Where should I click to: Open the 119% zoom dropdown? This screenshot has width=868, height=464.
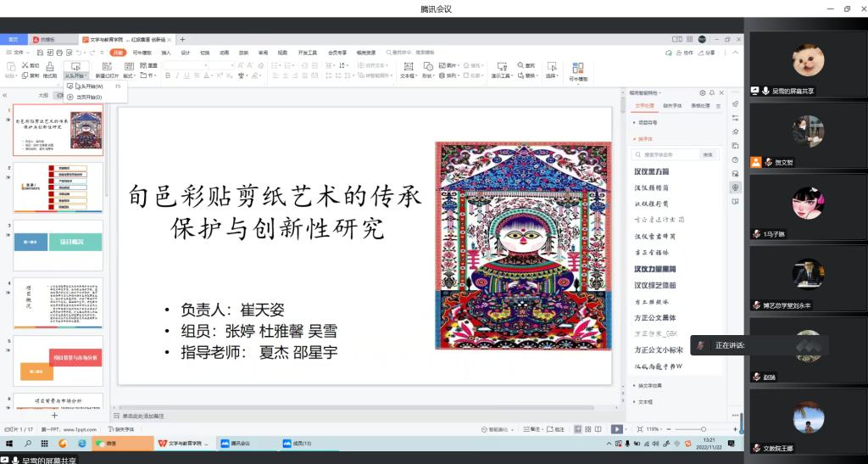click(x=654, y=429)
